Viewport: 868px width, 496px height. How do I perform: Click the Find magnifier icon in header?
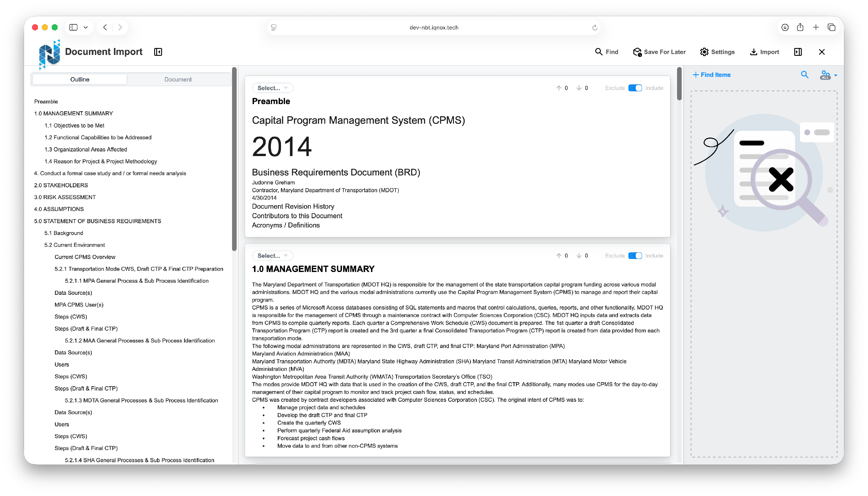(x=598, y=52)
